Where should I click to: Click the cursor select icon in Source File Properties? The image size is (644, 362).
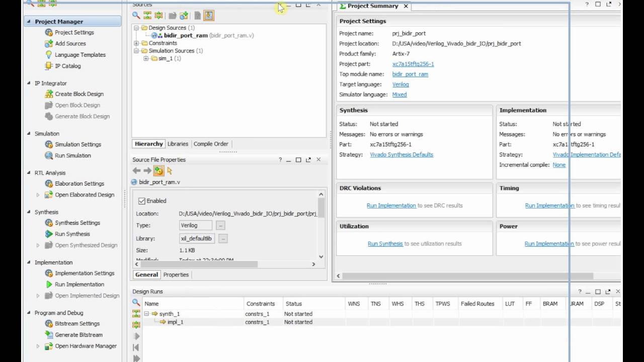(170, 171)
